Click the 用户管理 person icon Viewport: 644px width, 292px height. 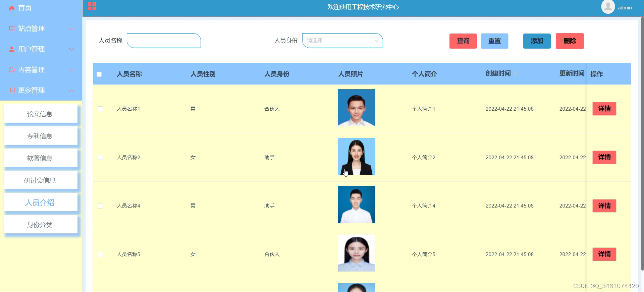(12, 49)
